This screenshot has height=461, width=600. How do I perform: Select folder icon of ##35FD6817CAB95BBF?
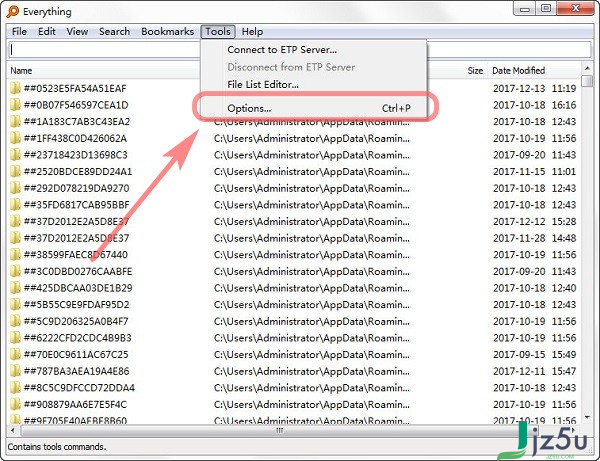pyautogui.click(x=15, y=205)
